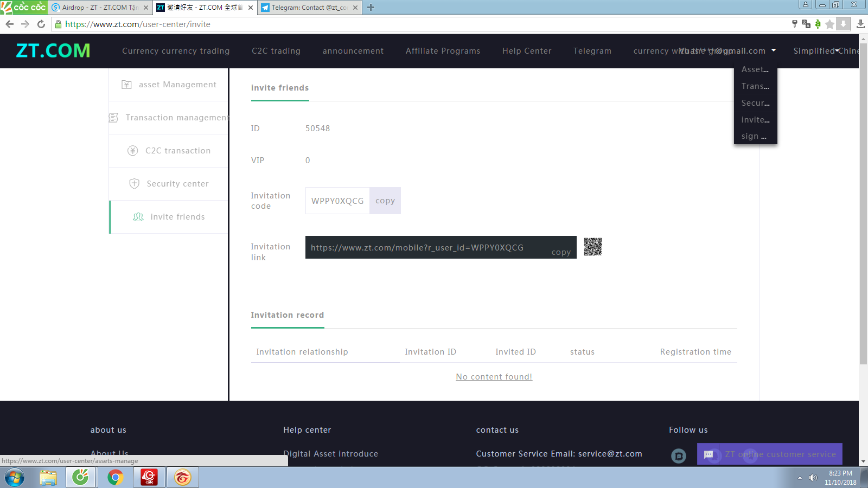Click the Security center shield icon
The width and height of the screenshot is (868, 488).
coord(134,184)
